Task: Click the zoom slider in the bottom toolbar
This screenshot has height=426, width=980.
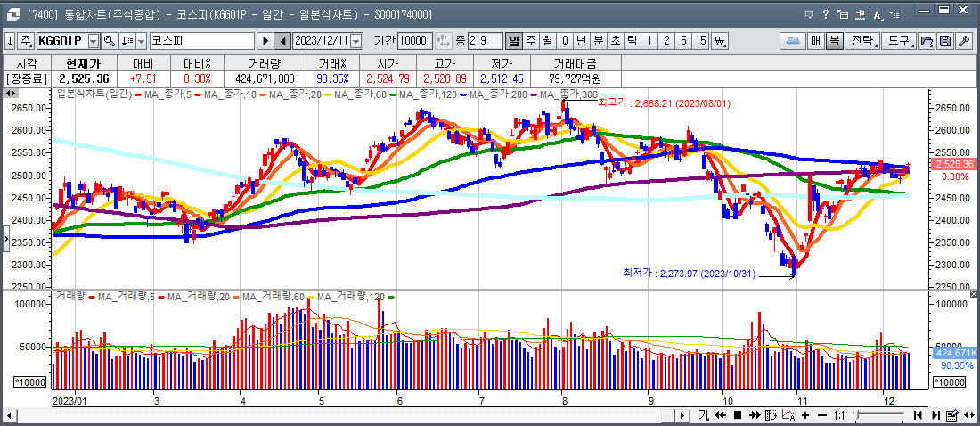Action: coord(878,414)
